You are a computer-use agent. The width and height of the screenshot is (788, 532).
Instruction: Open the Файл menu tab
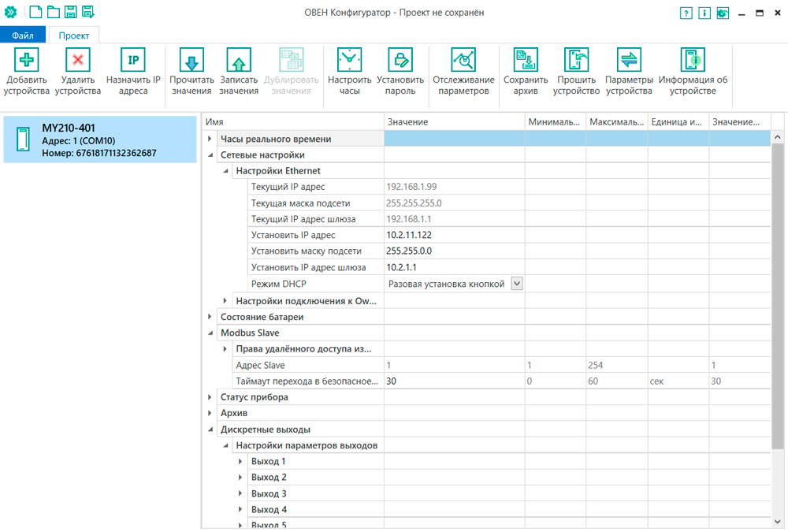point(23,35)
